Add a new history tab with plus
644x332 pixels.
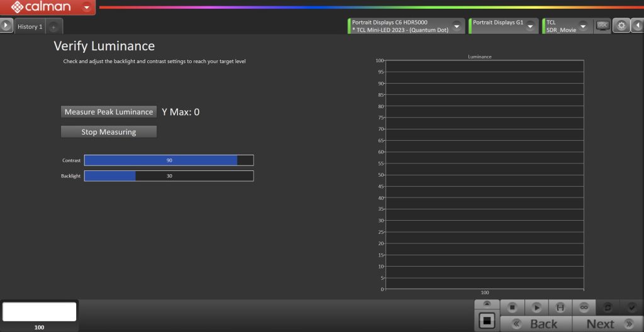(53, 27)
